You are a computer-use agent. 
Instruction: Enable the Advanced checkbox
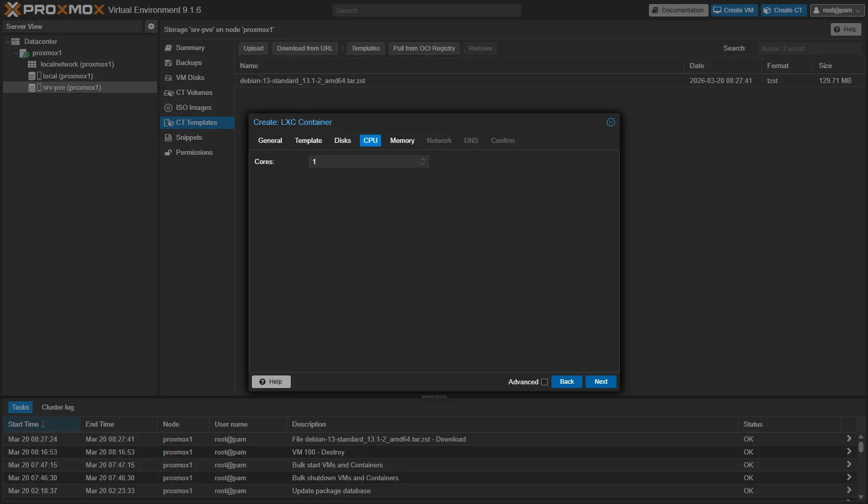pyautogui.click(x=544, y=382)
